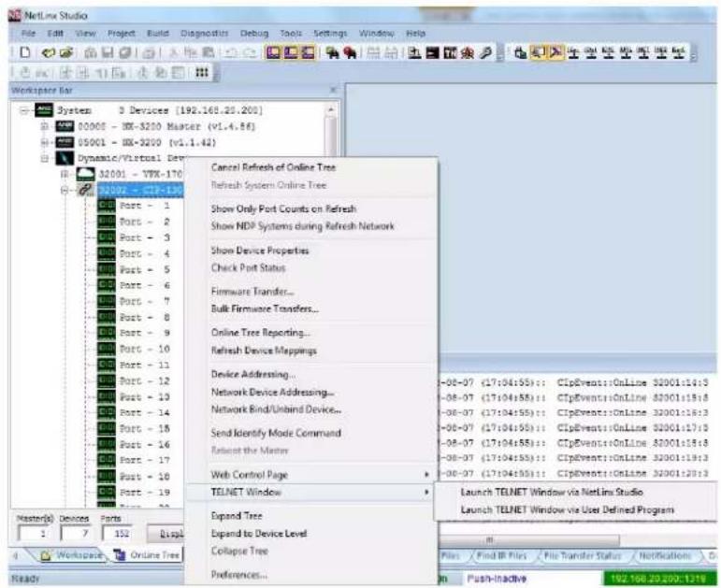Toggle the leftmost of three highlighted panel-view icons
The image size is (721, 588).
[274, 53]
